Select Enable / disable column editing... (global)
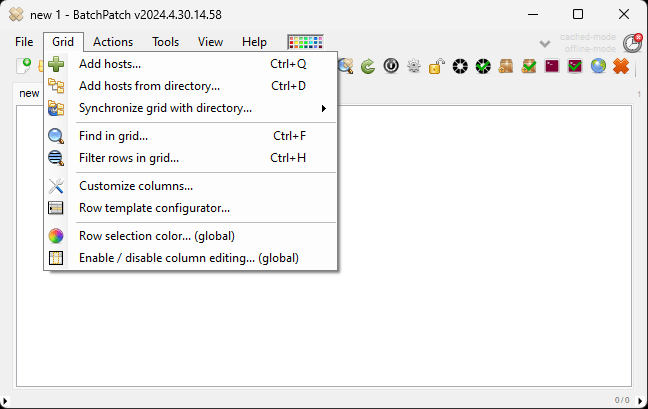Viewport: 648px width, 409px height. (x=191, y=258)
